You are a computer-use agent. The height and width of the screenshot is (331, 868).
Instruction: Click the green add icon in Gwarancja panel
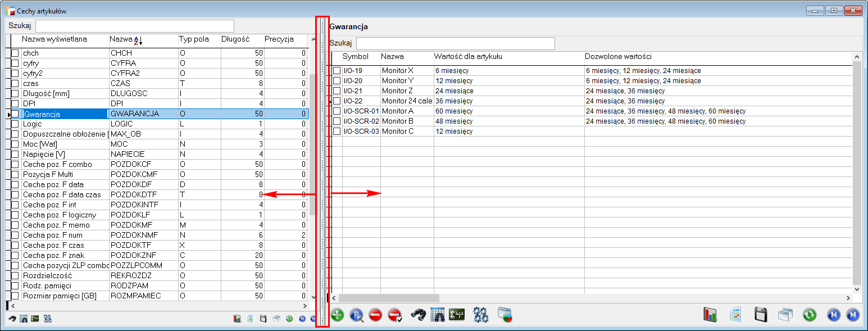point(337,315)
